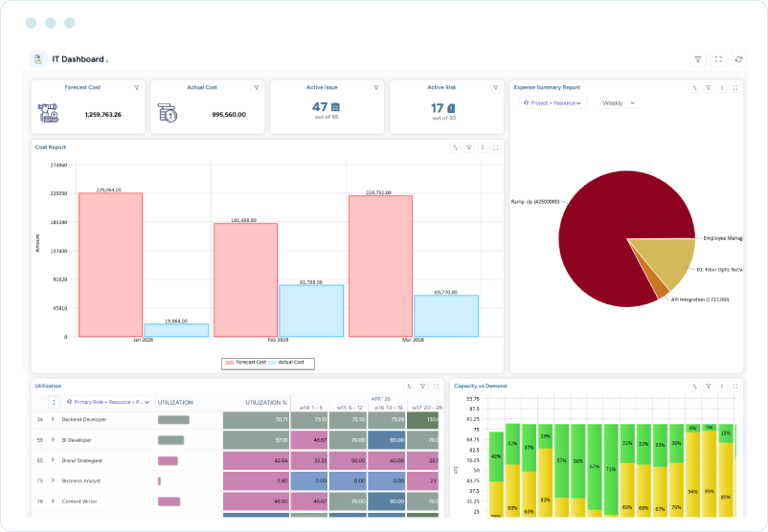Click the alert icon beside 17 risks
Screen dimensions: 768x532
[x=451, y=108]
